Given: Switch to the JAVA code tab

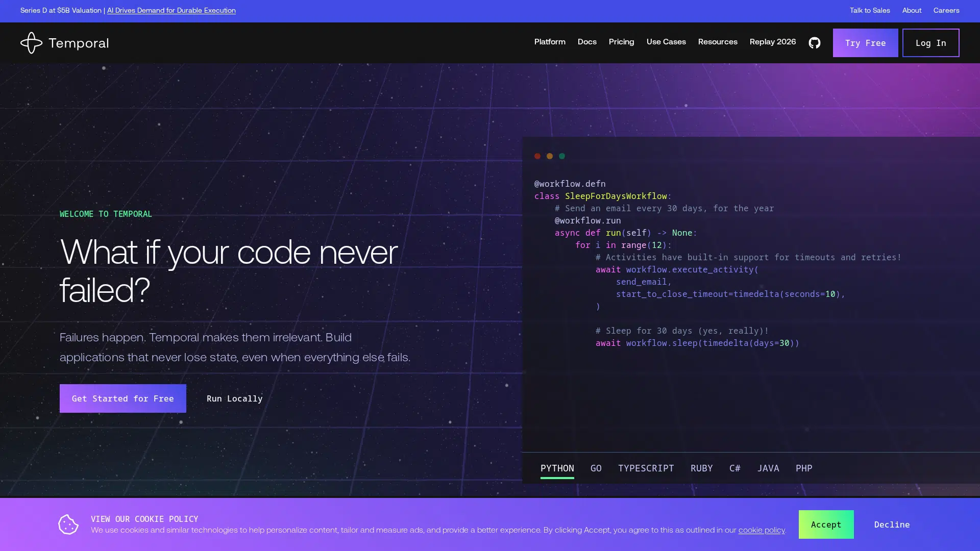Looking at the screenshot, I should (768, 468).
